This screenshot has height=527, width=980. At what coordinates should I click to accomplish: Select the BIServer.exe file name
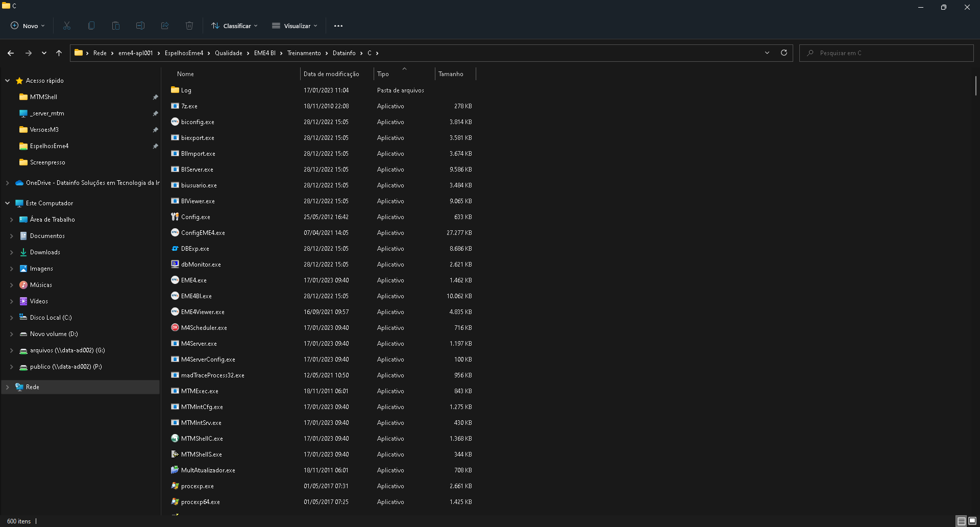[x=197, y=170]
